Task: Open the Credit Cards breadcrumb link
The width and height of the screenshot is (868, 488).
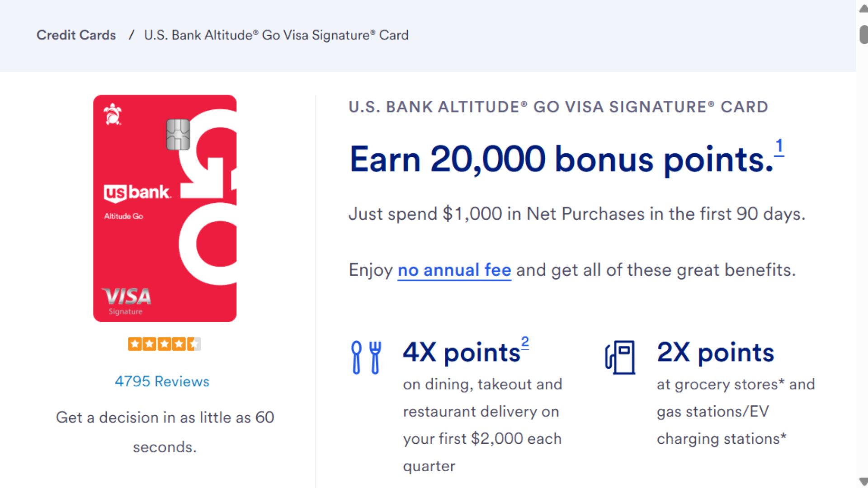Action: [76, 35]
